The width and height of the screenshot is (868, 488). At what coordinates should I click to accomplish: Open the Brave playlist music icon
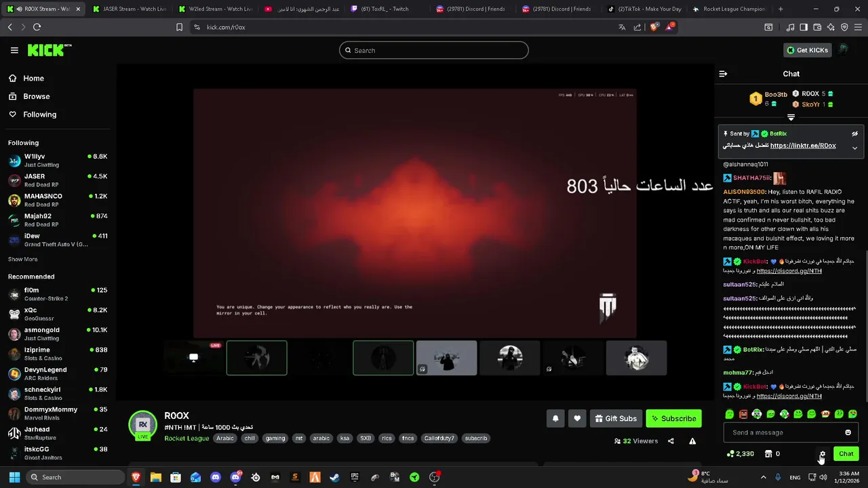pyautogui.click(x=790, y=27)
